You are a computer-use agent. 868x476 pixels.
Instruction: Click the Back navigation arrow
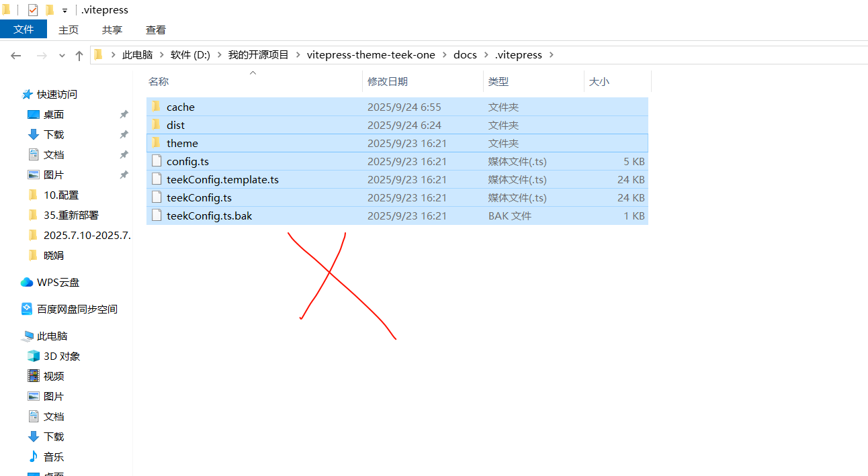16,55
